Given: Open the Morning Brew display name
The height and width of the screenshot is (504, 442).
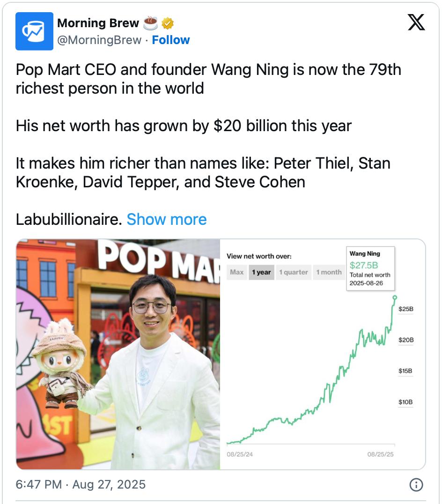Looking at the screenshot, I should (98, 23).
